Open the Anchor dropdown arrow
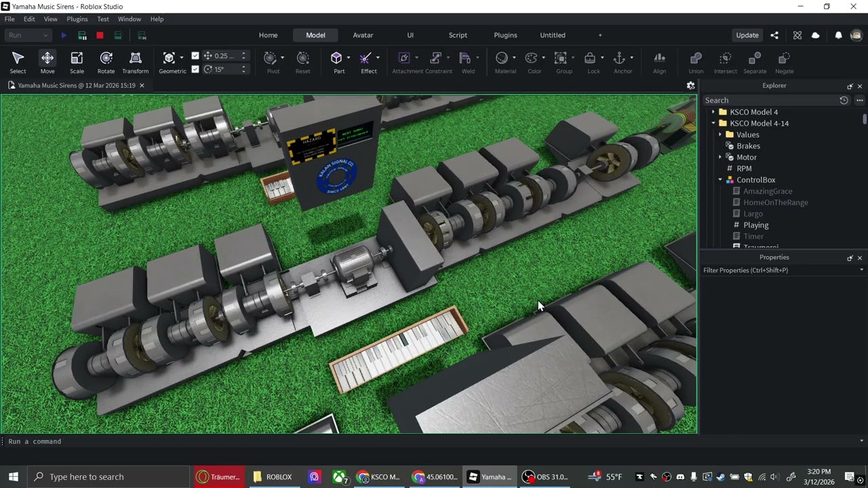This screenshot has width=868, height=488. click(x=631, y=58)
